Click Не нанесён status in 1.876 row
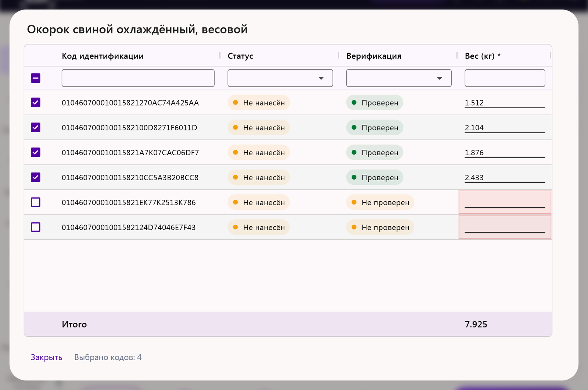The width and height of the screenshot is (588, 390). pos(259,152)
